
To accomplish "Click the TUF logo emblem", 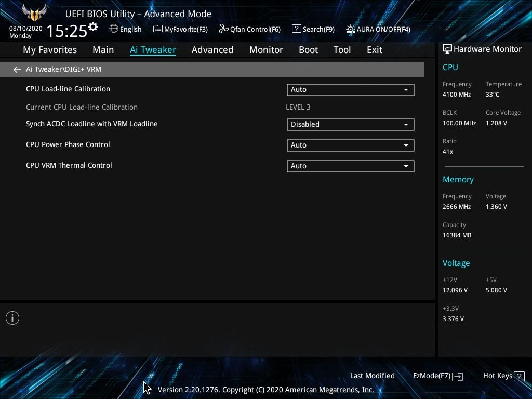I will (34, 13).
